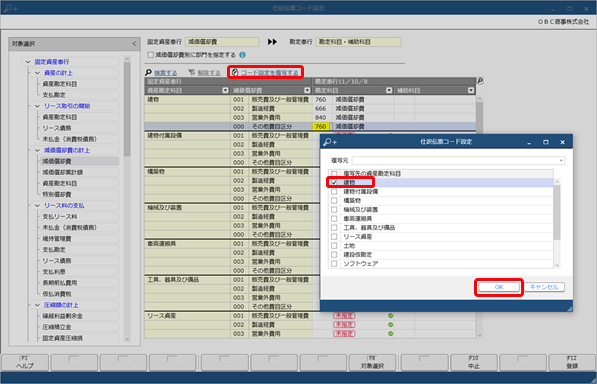Select 減価償却累計額 in the tree

tap(62, 172)
